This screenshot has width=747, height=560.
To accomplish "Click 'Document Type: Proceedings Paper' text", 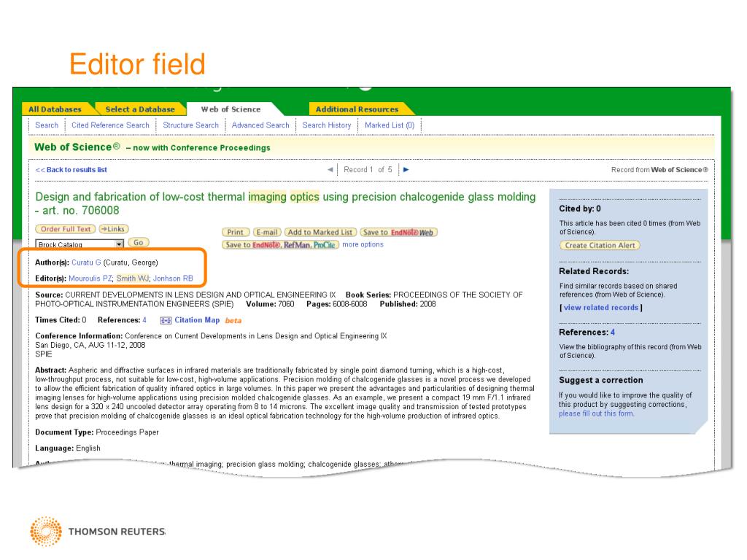I will 97,432.
